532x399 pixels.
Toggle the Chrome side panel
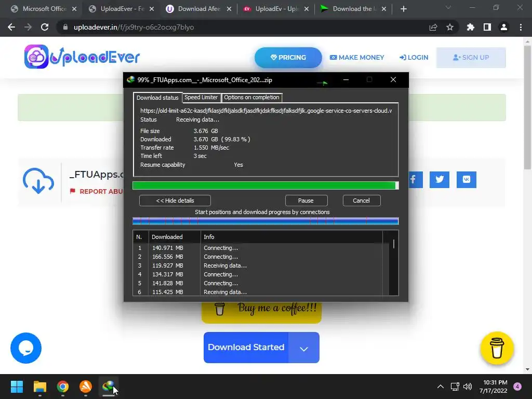coord(487,27)
